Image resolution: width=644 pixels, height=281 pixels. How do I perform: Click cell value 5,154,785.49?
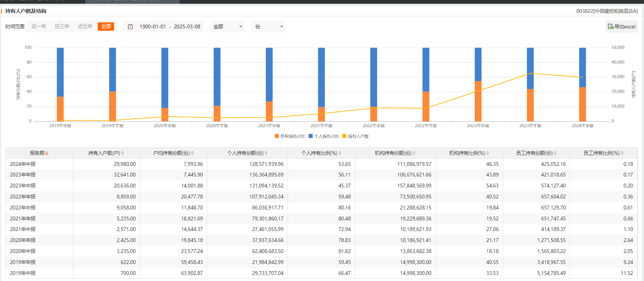point(551,273)
